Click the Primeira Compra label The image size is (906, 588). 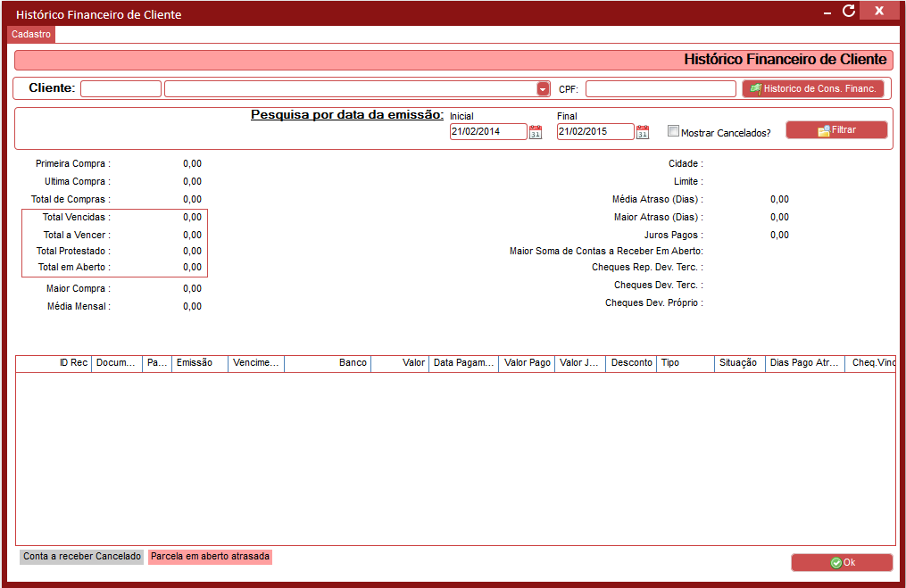click(x=73, y=164)
